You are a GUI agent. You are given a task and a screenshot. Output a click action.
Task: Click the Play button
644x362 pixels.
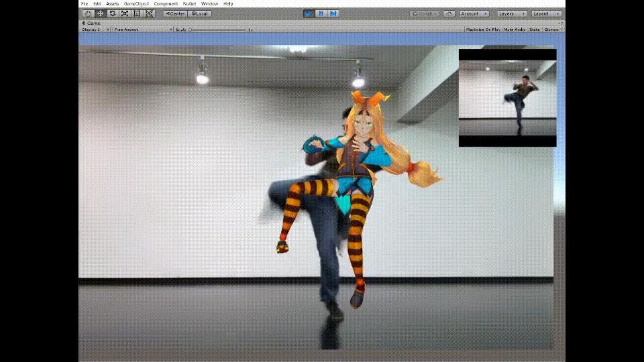tap(308, 13)
